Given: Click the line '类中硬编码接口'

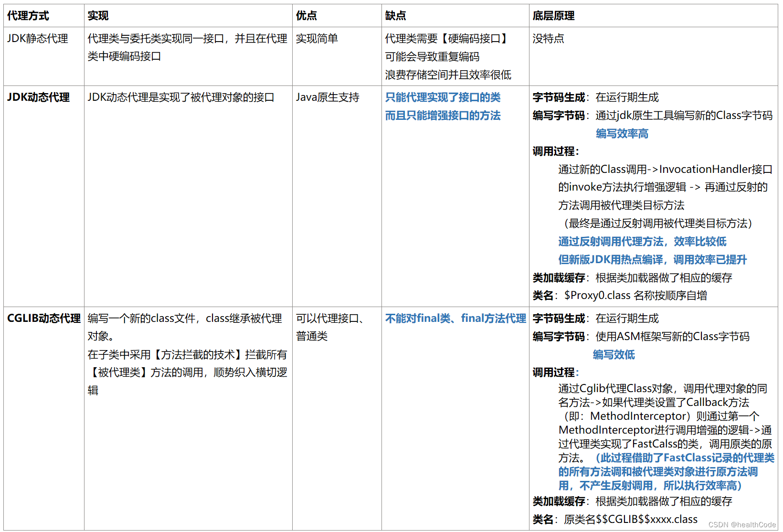Looking at the screenshot, I should [124, 56].
